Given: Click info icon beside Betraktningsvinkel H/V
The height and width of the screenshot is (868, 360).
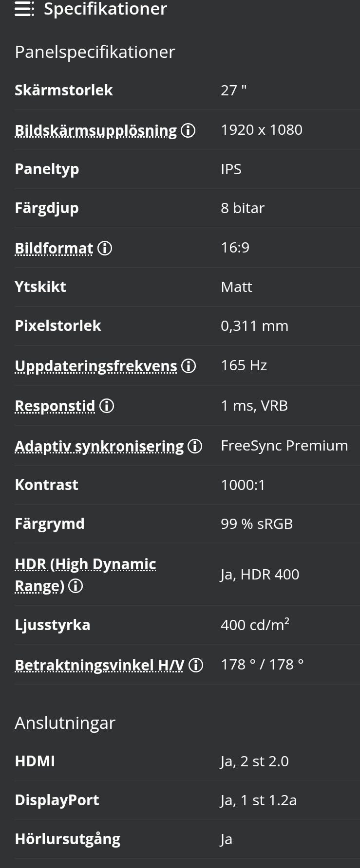Looking at the screenshot, I should pos(196,665).
